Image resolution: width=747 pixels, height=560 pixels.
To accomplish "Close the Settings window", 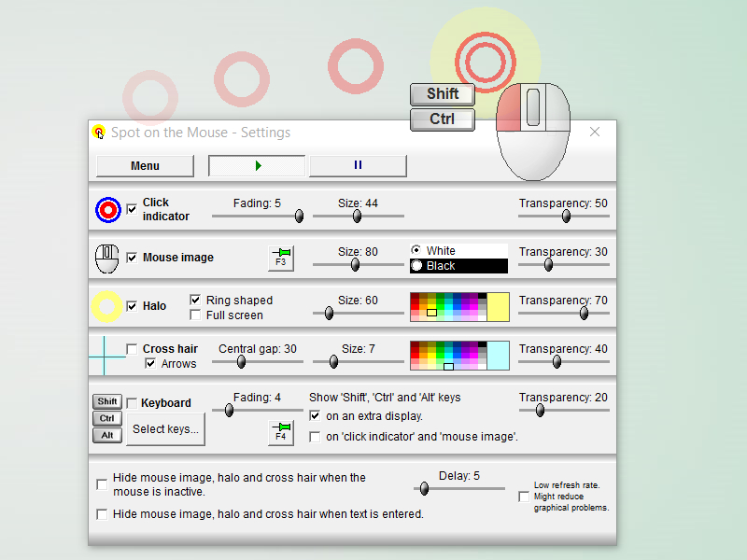I will 595,132.
